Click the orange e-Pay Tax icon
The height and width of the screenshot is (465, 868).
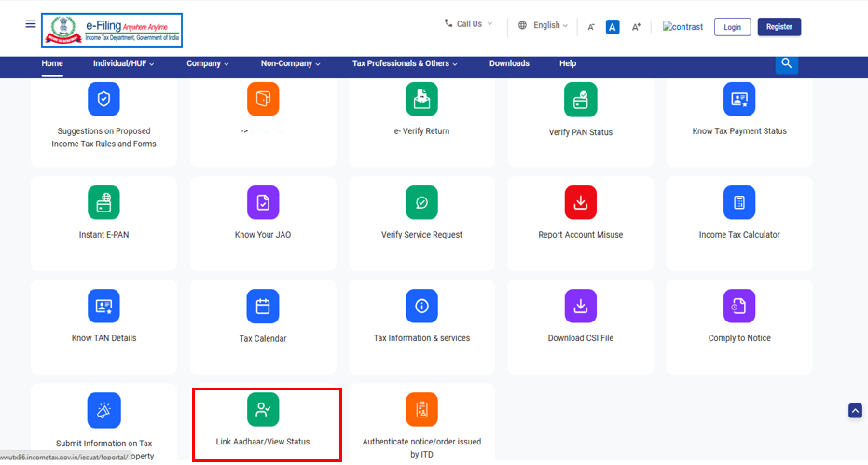tap(263, 99)
